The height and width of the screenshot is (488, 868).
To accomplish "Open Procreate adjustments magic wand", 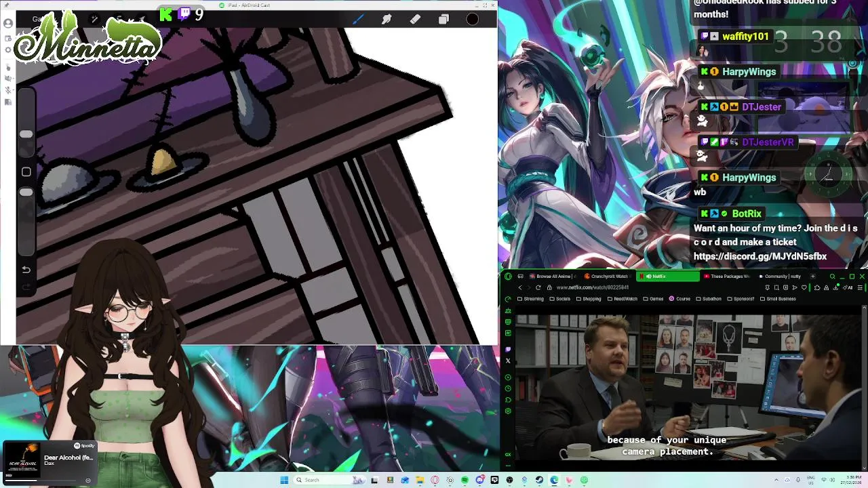I will pos(94,19).
